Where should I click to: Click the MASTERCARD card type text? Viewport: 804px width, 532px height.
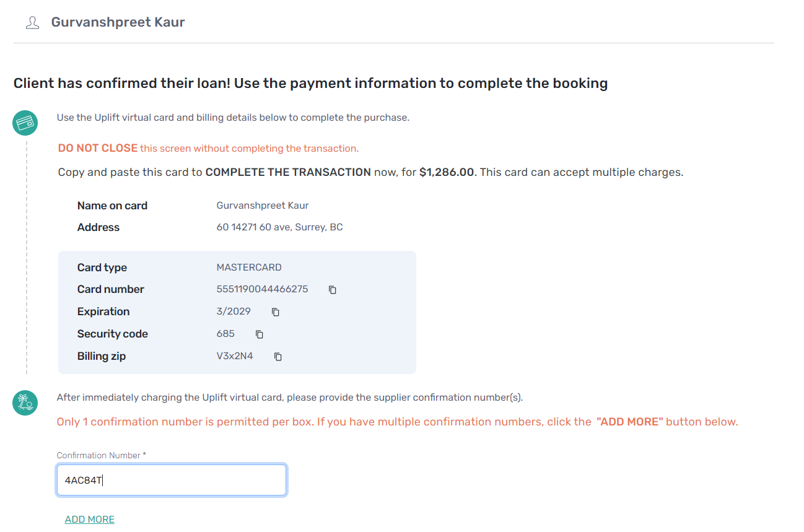coord(249,268)
